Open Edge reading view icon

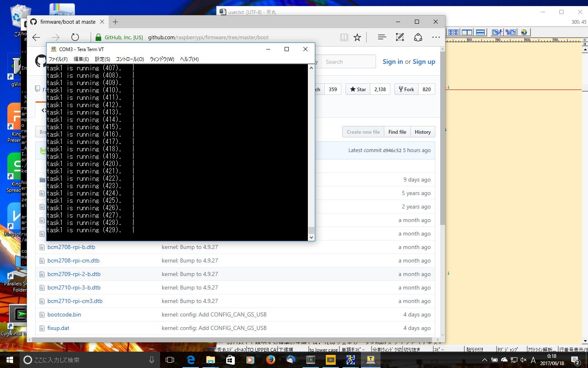[344, 37]
